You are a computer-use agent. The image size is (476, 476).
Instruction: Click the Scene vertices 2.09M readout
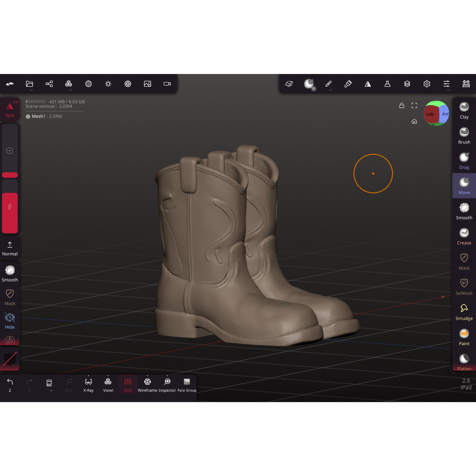[49, 106]
